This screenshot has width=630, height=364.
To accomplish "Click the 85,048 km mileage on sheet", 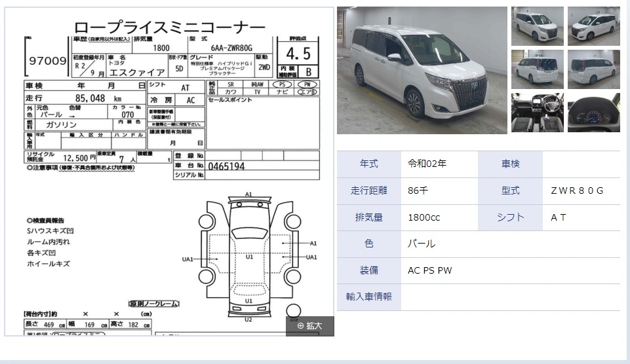I will (x=98, y=98).
